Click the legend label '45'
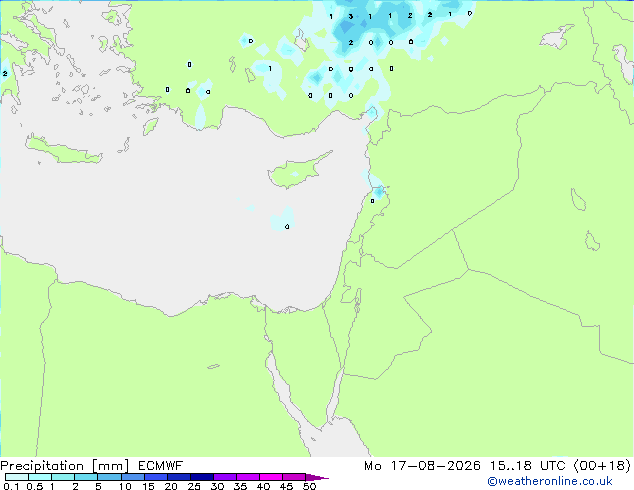 tap(286, 486)
